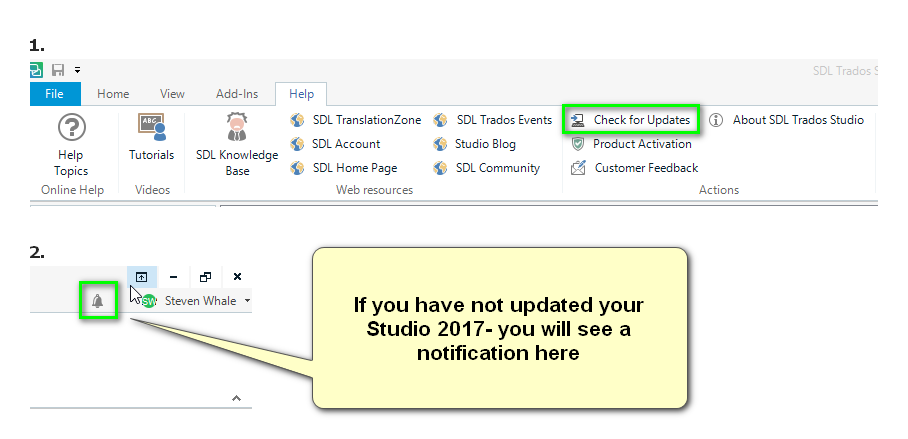Click the Studio Blog globe icon

[x=440, y=144]
